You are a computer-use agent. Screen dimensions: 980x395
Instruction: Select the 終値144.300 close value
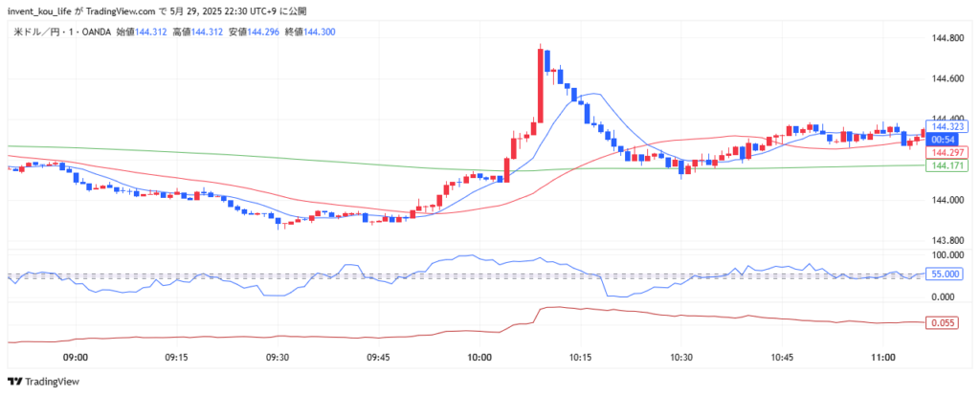309,32
